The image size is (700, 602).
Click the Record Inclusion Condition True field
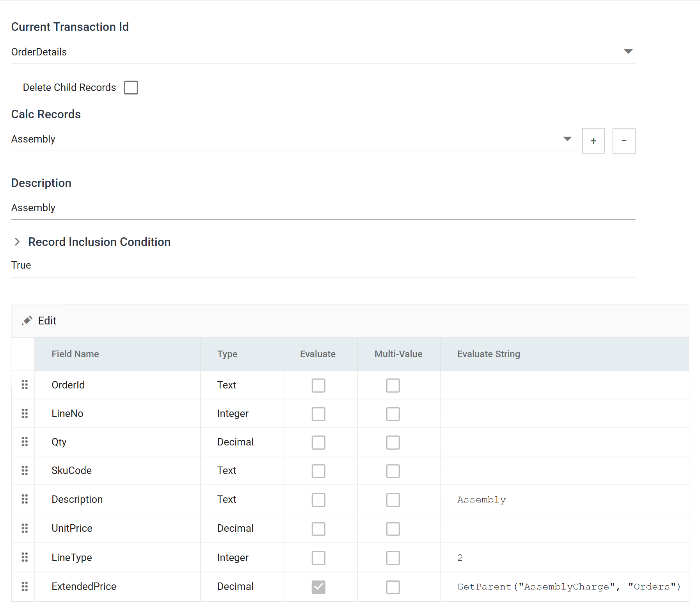coord(323,265)
